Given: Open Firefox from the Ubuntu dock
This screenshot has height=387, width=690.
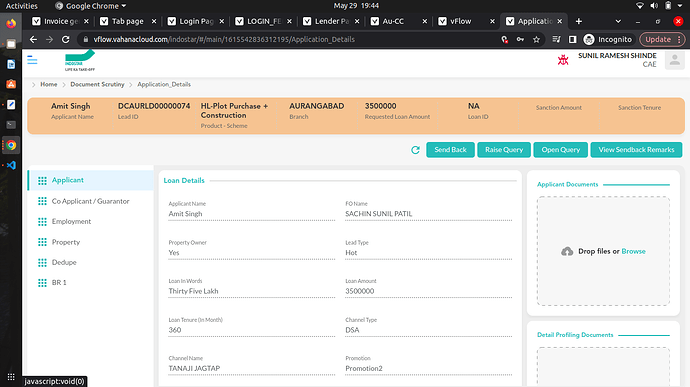Looking at the screenshot, I should [11, 23].
